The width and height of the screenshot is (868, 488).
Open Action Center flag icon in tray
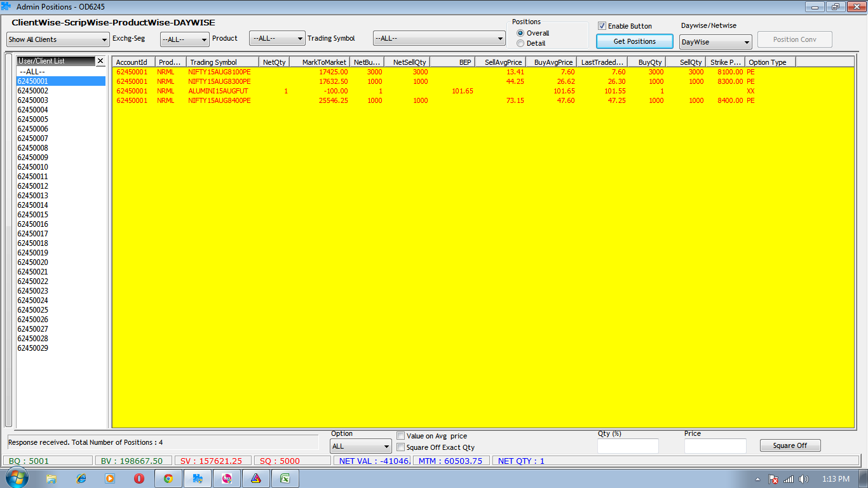point(773,479)
